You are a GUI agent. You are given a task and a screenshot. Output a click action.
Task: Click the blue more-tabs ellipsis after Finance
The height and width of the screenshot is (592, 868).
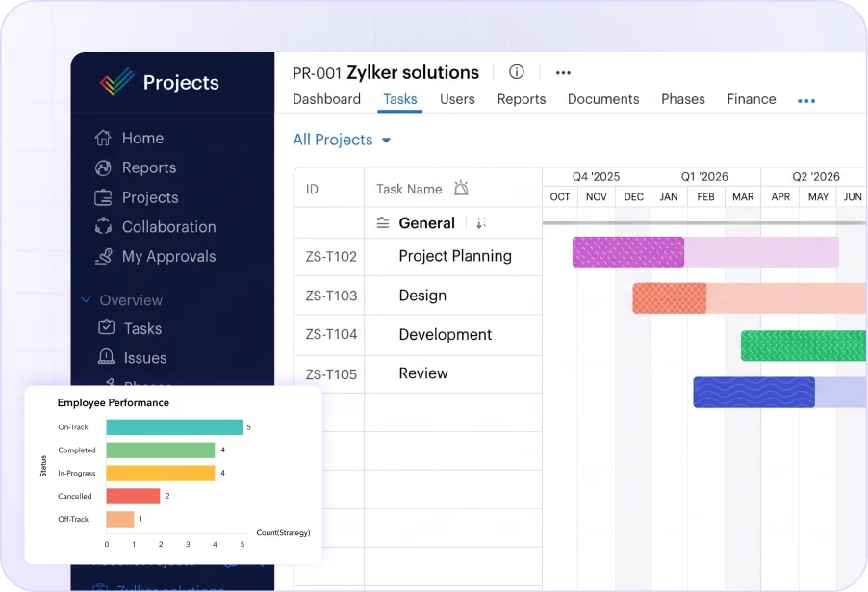[806, 101]
